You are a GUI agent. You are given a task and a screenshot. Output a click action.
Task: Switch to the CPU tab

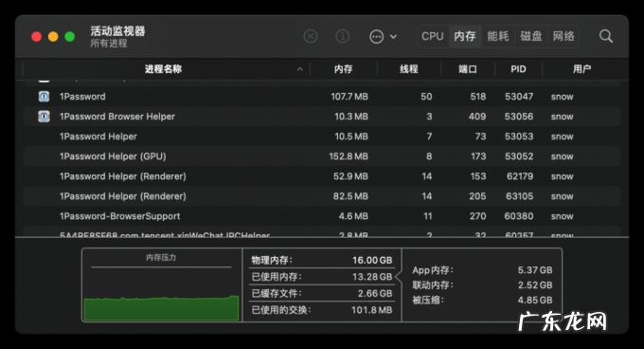pyautogui.click(x=433, y=37)
